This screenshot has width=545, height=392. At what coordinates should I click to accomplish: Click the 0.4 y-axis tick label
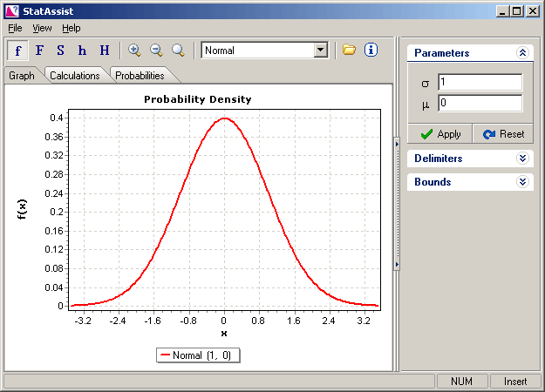click(x=57, y=118)
